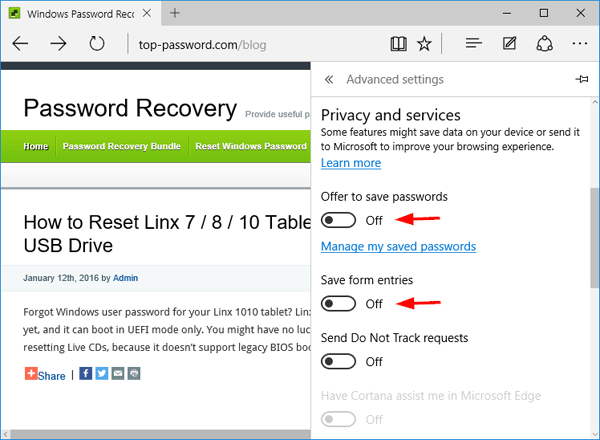Follow the Learn more link
600x440 pixels.
[351, 163]
